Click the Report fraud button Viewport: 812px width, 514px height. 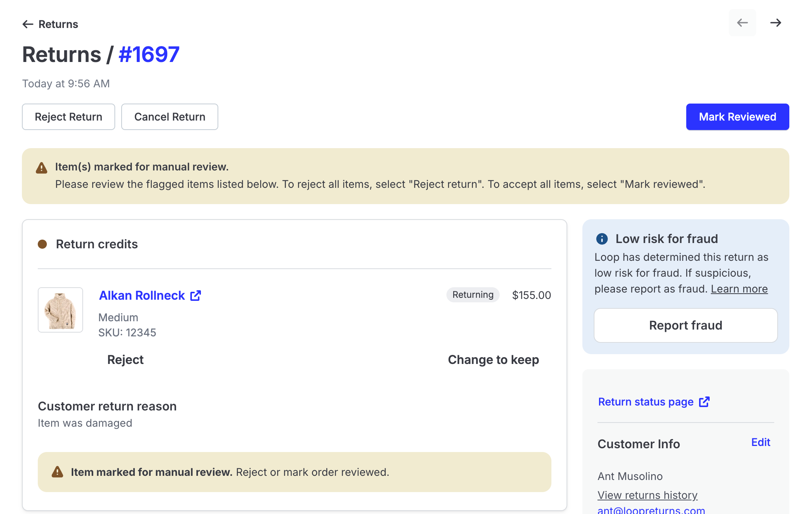tap(685, 325)
